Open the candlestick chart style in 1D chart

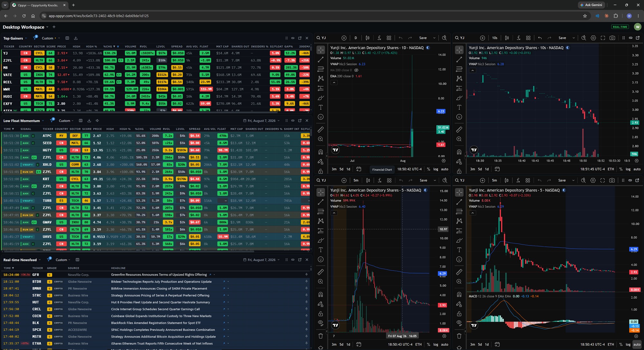click(367, 38)
